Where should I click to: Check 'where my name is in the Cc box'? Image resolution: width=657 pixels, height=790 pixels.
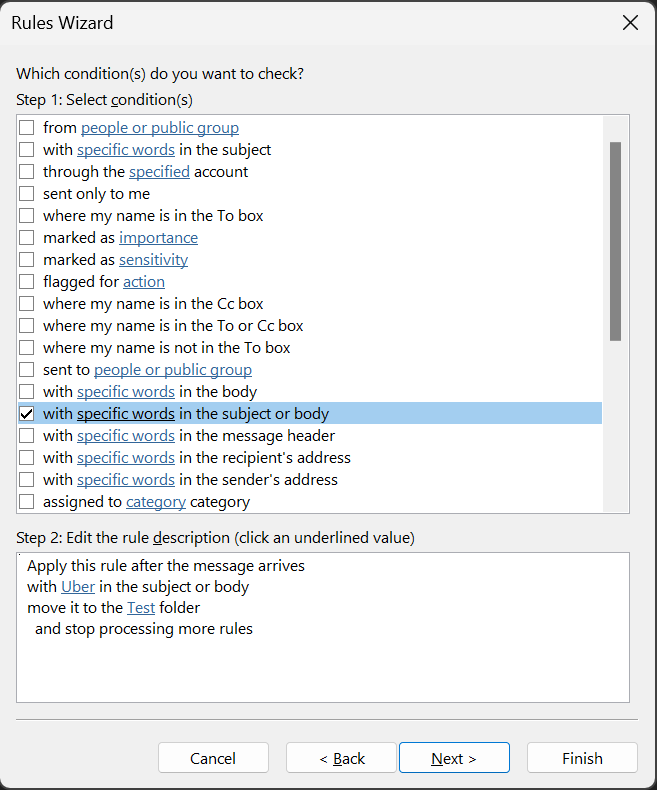coord(27,304)
